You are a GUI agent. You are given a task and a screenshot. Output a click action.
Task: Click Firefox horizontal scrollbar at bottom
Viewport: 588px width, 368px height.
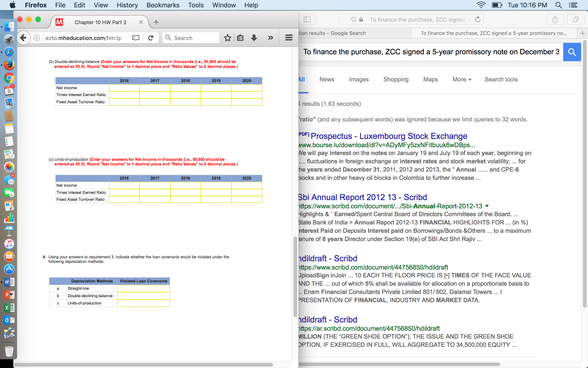pos(143,365)
